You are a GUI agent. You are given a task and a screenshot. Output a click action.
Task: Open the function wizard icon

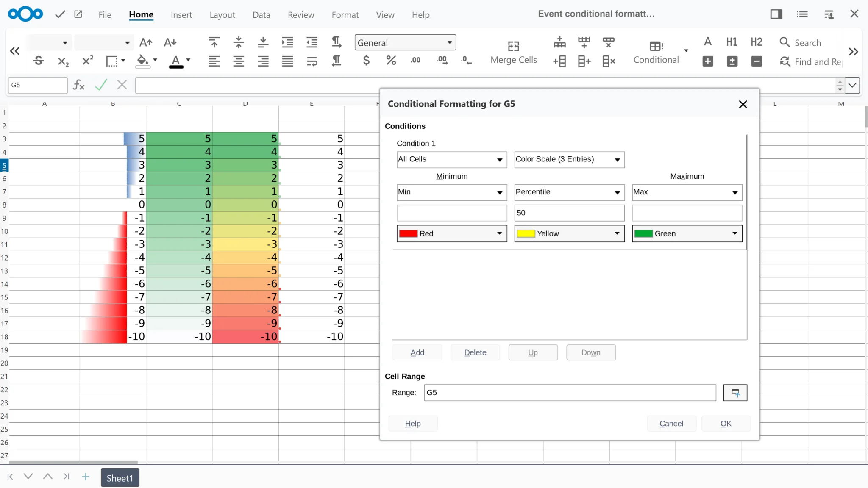pyautogui.click(x=79, y=85)
